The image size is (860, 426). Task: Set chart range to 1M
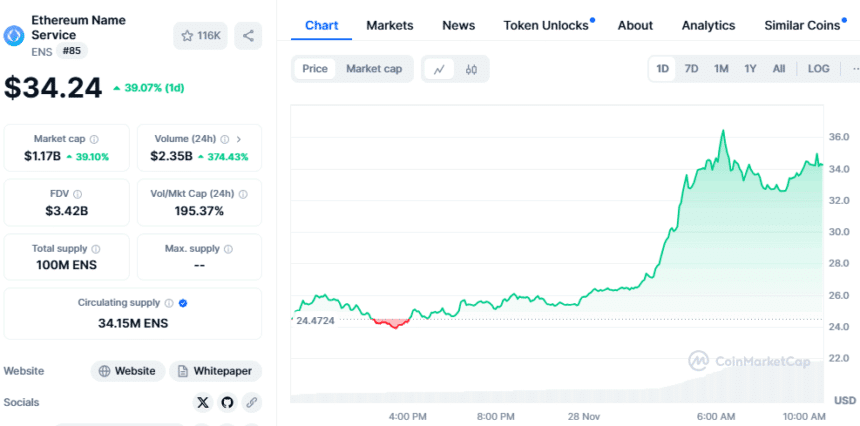[721, 69]
